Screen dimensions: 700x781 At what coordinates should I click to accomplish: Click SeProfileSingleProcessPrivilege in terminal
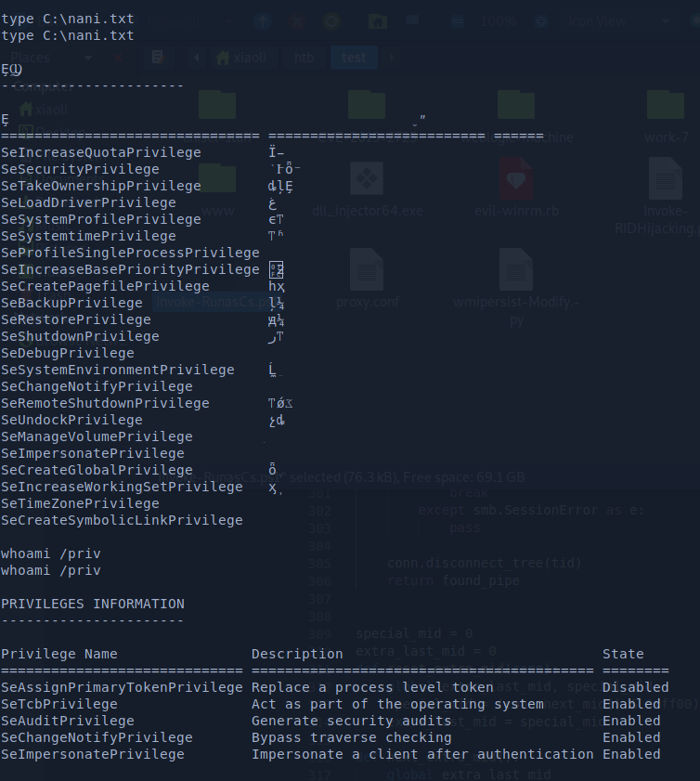click(131, 253)
